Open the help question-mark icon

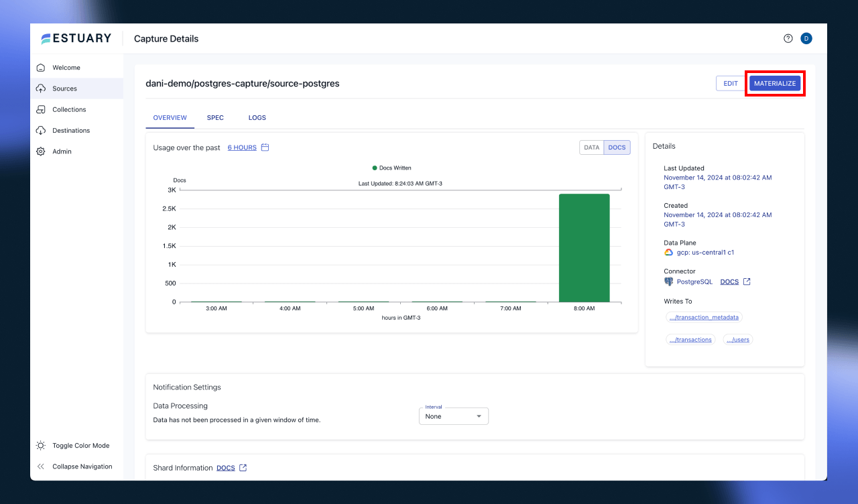[788, 38]
